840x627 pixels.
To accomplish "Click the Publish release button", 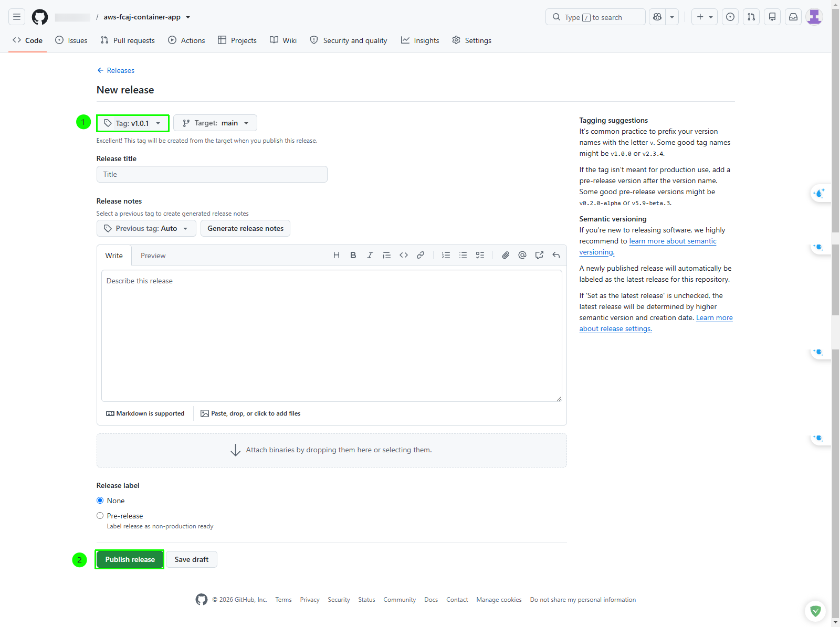I will [130, 559].
